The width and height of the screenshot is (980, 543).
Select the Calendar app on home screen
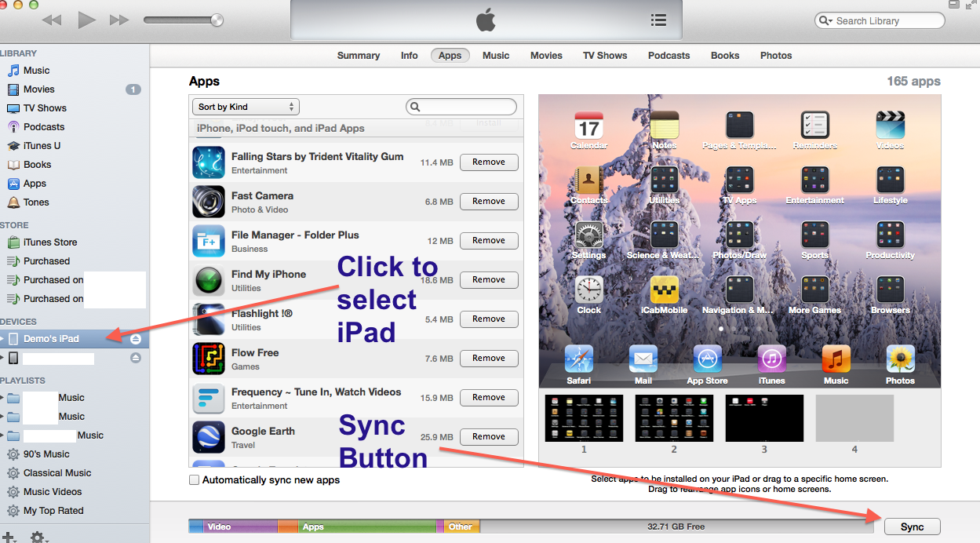[588, 126]
